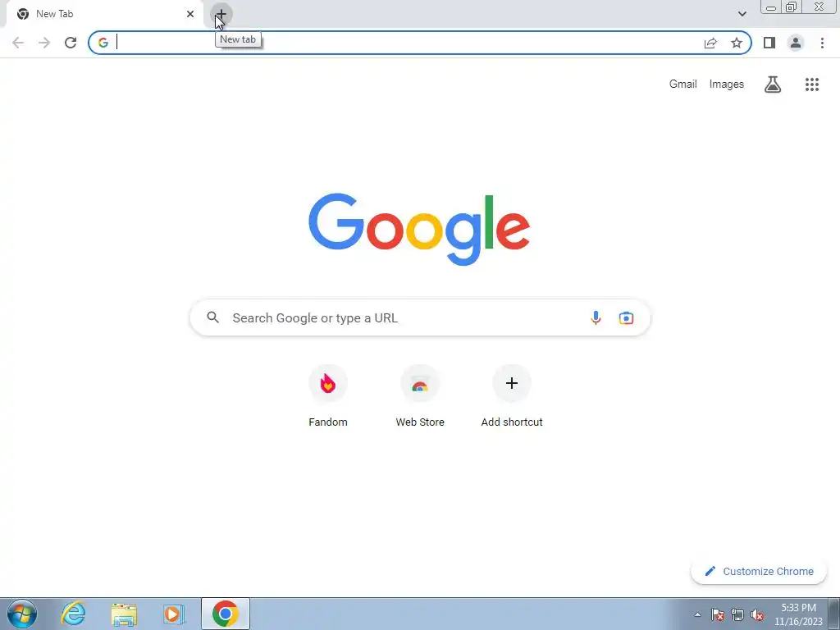Open network status tray icon
The height and width of the screenshot is (630, 840).
point(737,614)
